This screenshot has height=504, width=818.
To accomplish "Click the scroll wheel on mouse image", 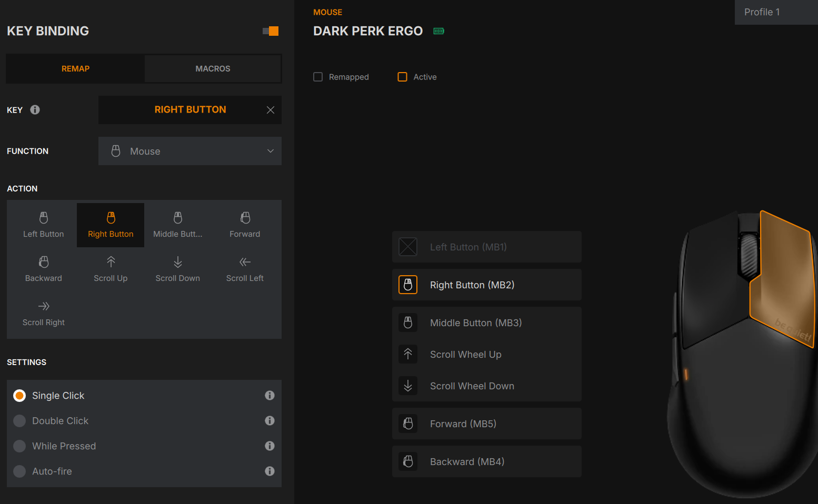I will coord(749,255).
